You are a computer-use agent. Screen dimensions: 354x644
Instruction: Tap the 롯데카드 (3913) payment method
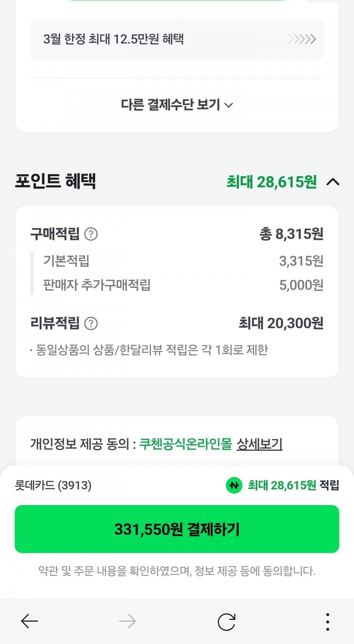coord(53,485)
